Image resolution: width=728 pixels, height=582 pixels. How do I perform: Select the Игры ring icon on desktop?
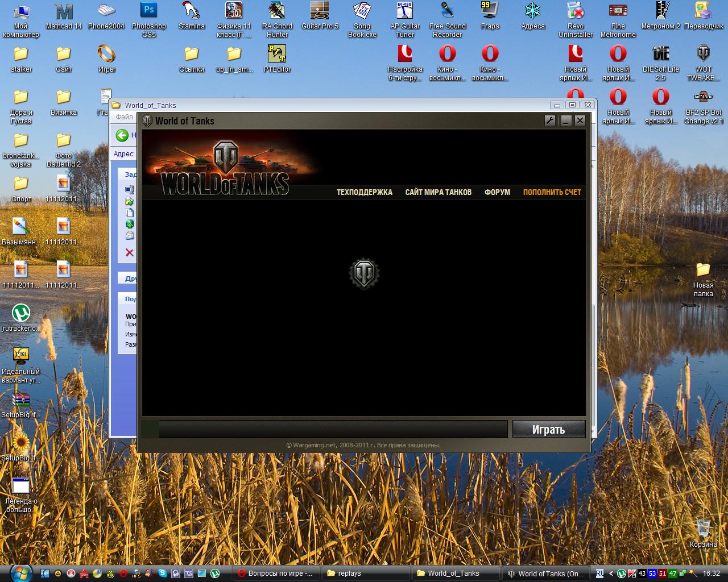click(x=106, y=60)
